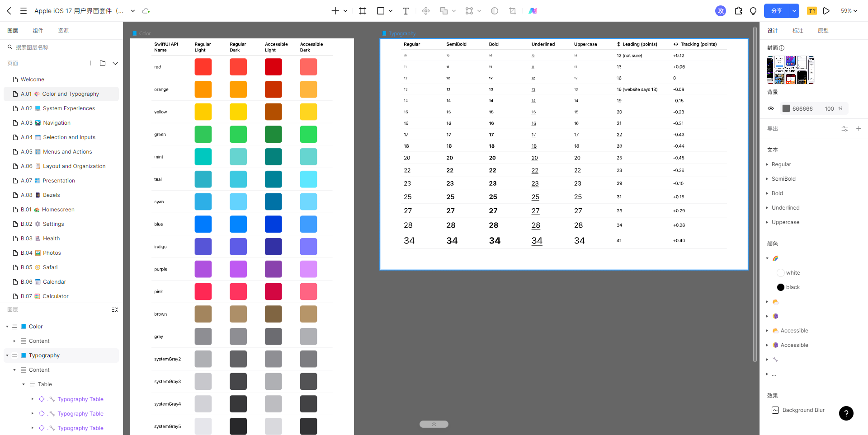Viewport: 868px width, 435px height.
Task: Click the user avatar icon
Action: pyautogui.click(x=721, y=11)
